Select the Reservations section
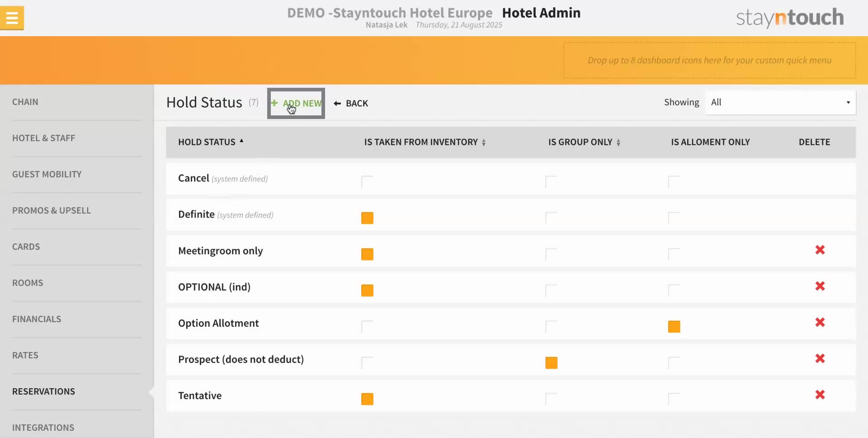 44,391
